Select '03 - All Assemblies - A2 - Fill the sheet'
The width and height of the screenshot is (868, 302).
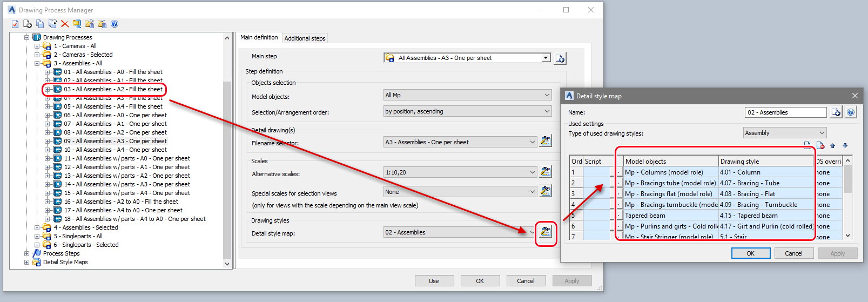113,89
